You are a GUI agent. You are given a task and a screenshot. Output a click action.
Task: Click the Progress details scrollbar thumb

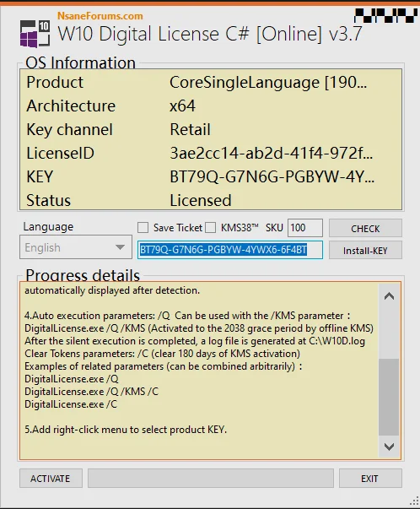click(389, 397)
